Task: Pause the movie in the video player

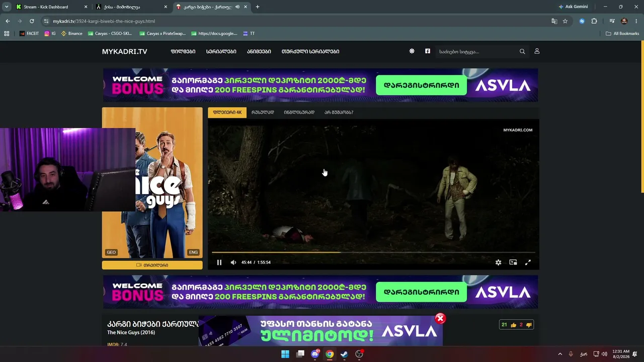Action: (x=219, y=262)
